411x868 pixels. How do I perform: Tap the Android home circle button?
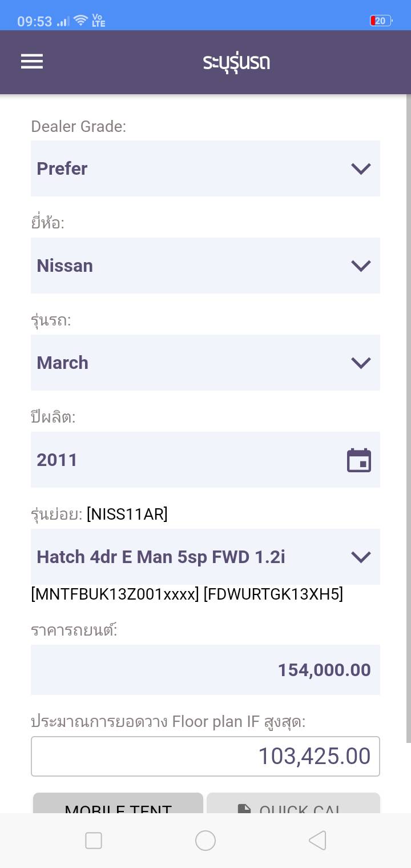pos(205,840)
